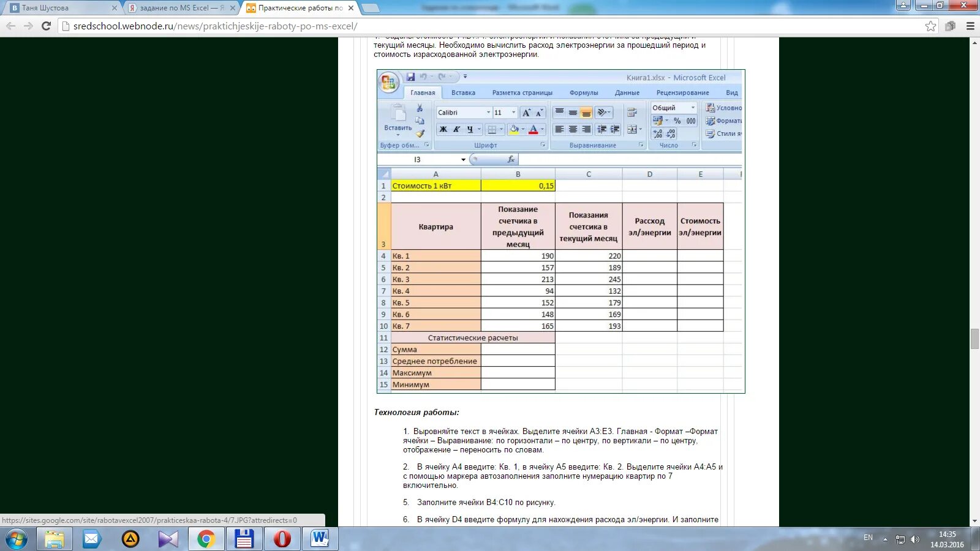Toggle the Middle Align button
Image resolution: width=980 pixels, height=551 pixels.
click(573, 113)
